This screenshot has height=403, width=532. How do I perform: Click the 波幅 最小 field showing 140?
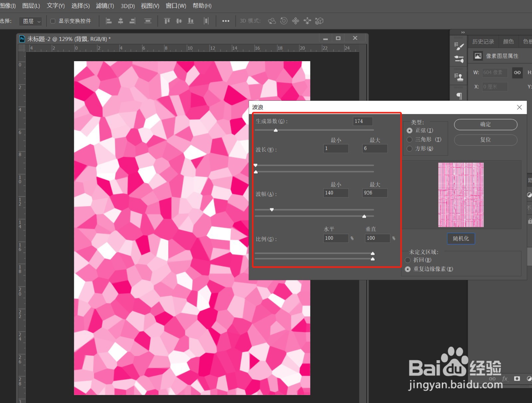[336, 193]
